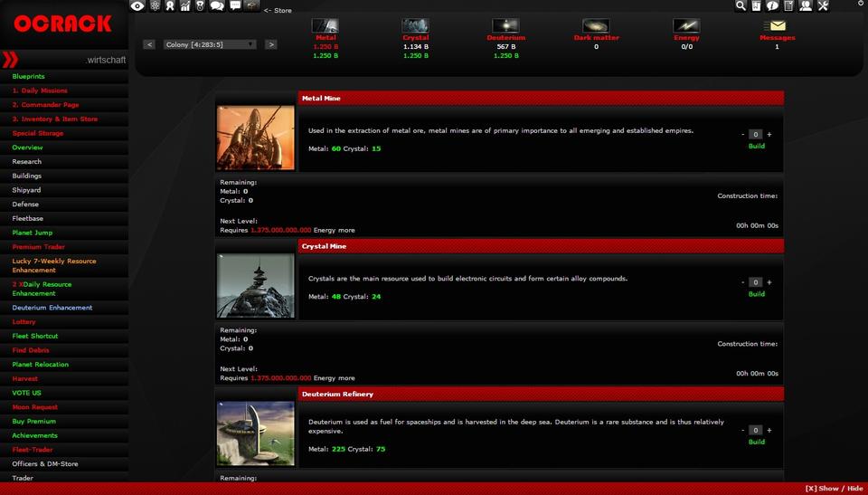
Task: Click Build for the Deuterium Refinery
Action: 756,442
